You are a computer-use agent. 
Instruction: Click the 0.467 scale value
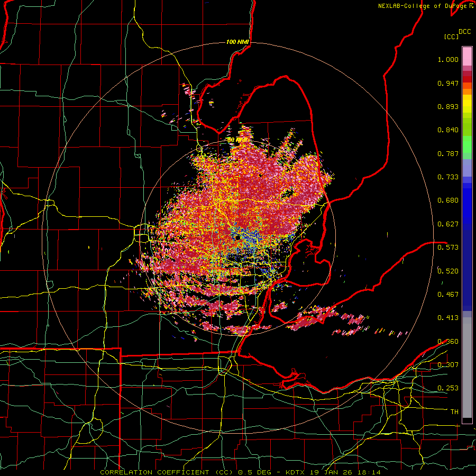[448, 294]
